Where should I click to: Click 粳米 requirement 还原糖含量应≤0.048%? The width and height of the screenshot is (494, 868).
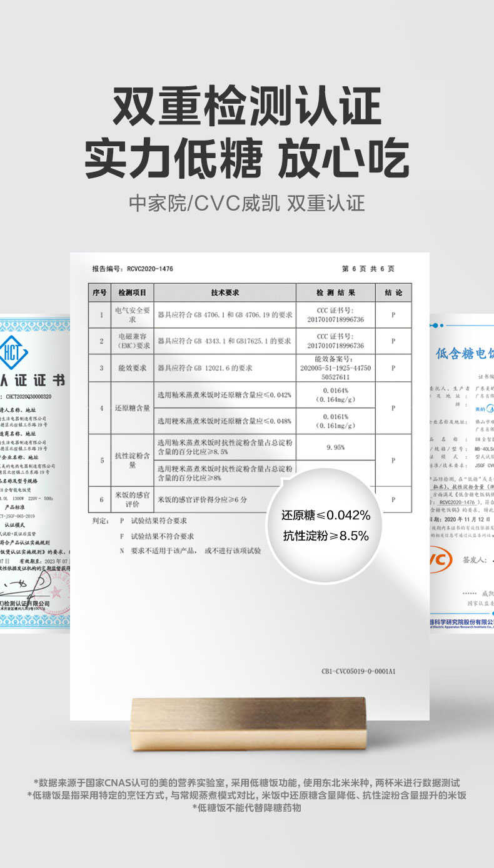(x=225, y=421)
